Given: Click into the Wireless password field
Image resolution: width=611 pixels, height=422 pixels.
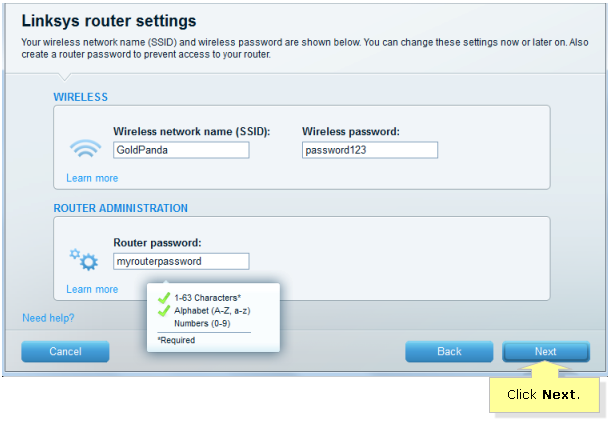Looking at the screenshot, I should tap(370, 150).
